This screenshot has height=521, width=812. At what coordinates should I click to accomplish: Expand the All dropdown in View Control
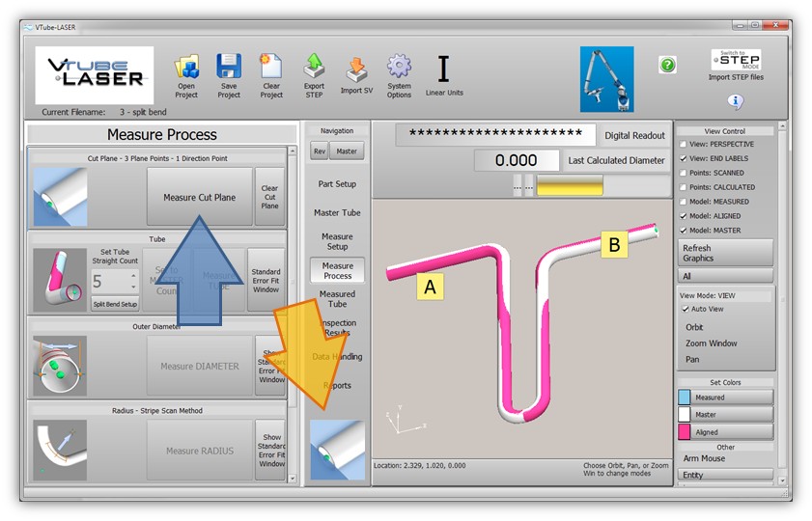(726, 276)
